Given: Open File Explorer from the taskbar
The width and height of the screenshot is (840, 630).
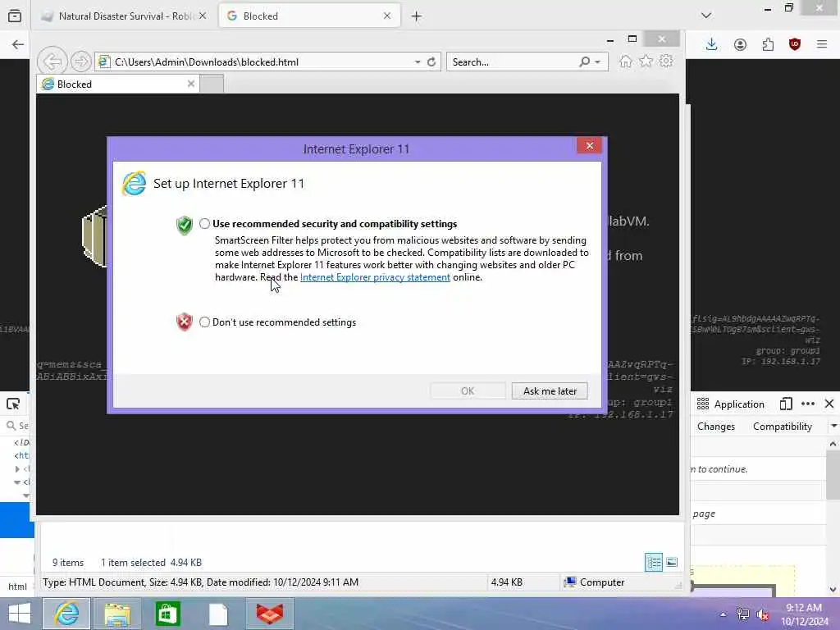Looking at the screenshot, I should pos(117,614).
